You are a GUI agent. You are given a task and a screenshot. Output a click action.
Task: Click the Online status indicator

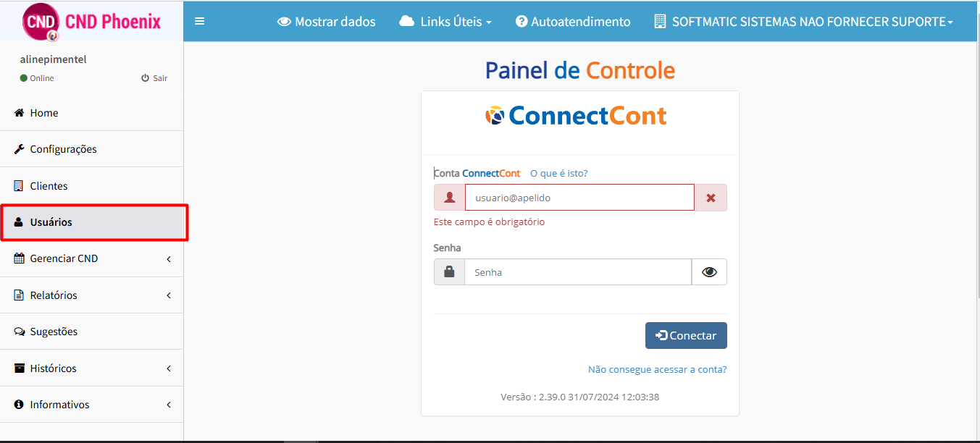(x=37, y=78)
